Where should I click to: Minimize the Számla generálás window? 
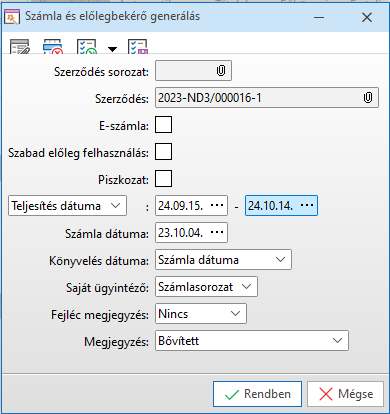[319, 17]
